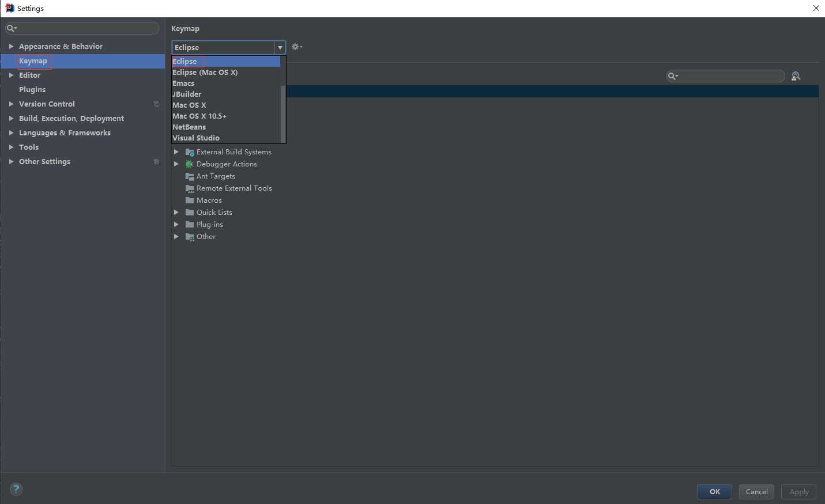The image size is (825, 504).
Task: Expand Appearance & Behavior section
Action: 11,46
